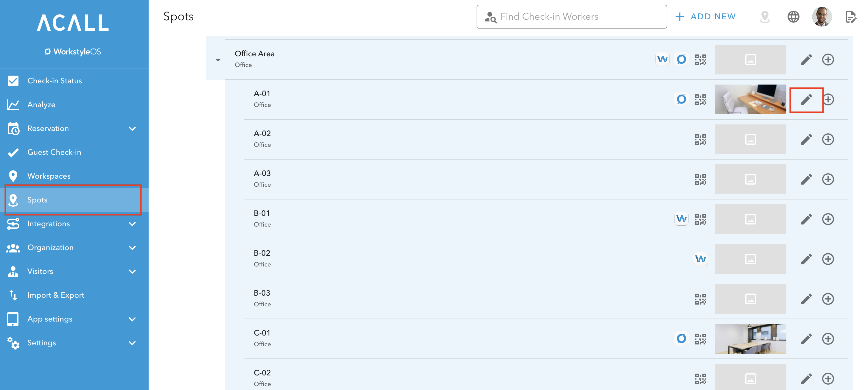Viewport: 868px width, 390px height.
Task: Open the QR code for spot A-02
Action: pyautogui.click(x=700, y=139)
